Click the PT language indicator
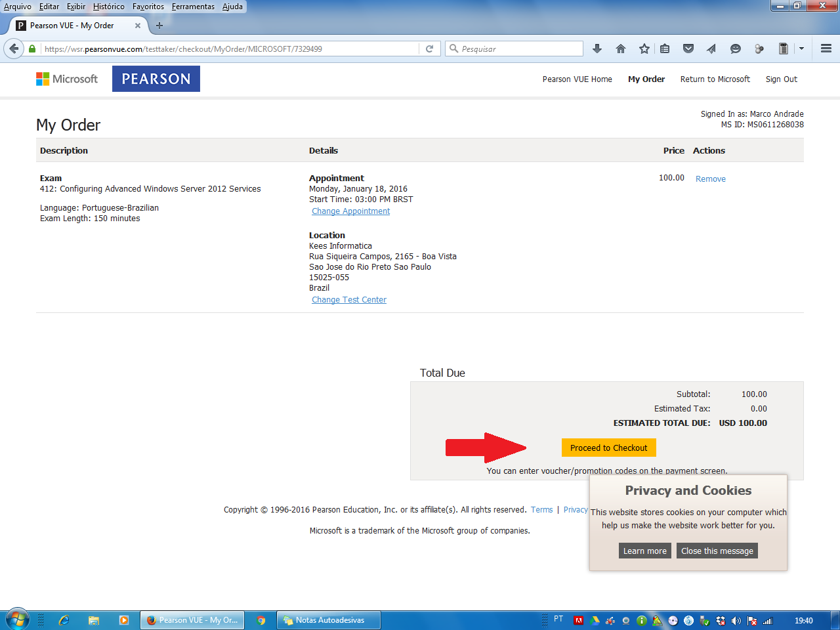The image size is (840, 630). click(558, 619)
